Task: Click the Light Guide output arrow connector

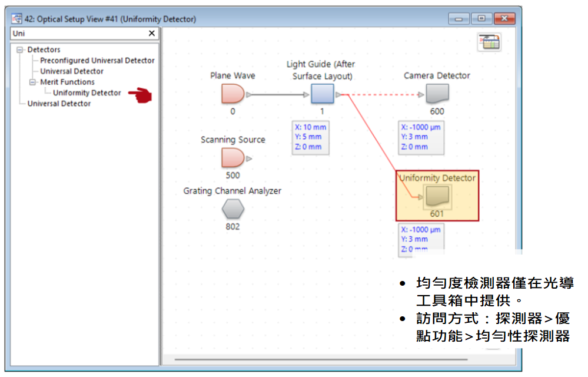Action: (x=338, y=95)
